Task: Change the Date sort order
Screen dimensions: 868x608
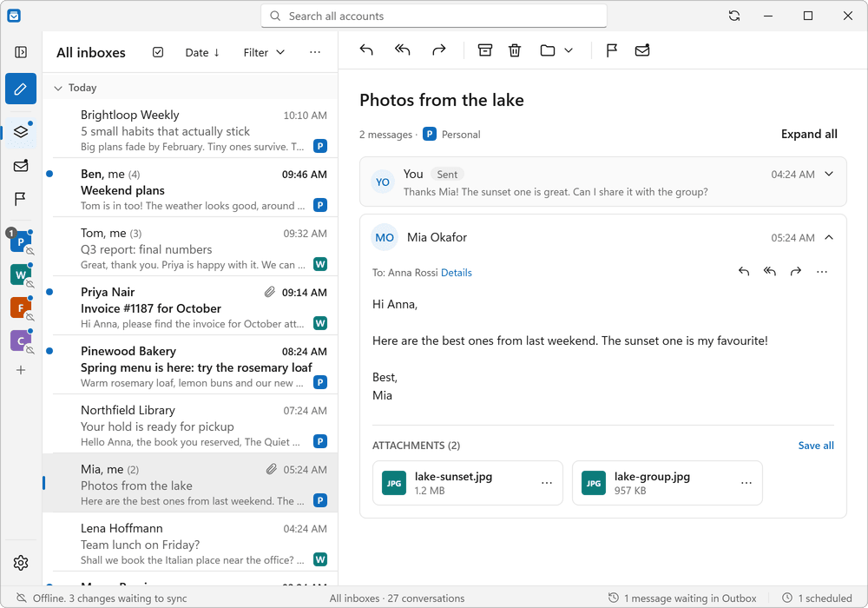Action: pyautogui.click(x=202, y=52)
